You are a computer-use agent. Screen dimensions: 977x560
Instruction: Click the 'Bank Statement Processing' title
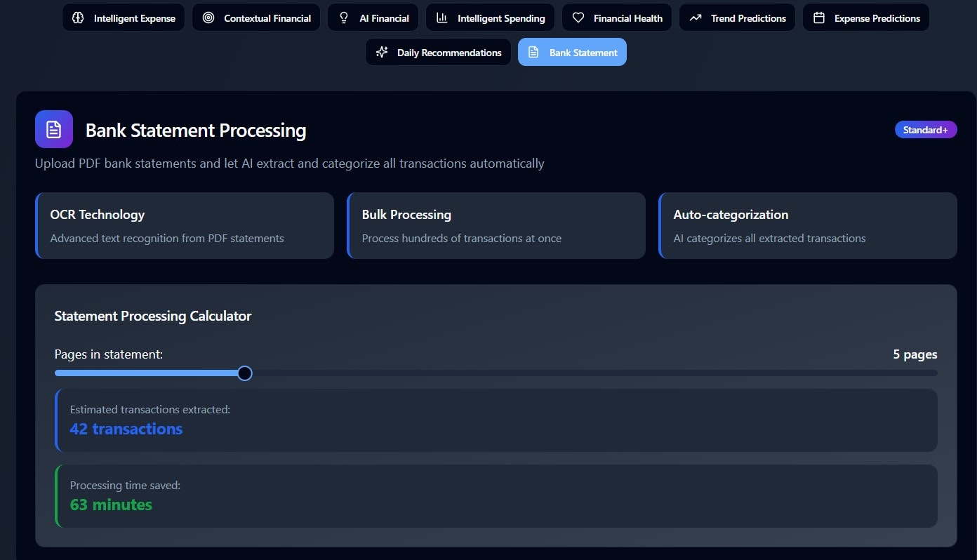[196, 131]
